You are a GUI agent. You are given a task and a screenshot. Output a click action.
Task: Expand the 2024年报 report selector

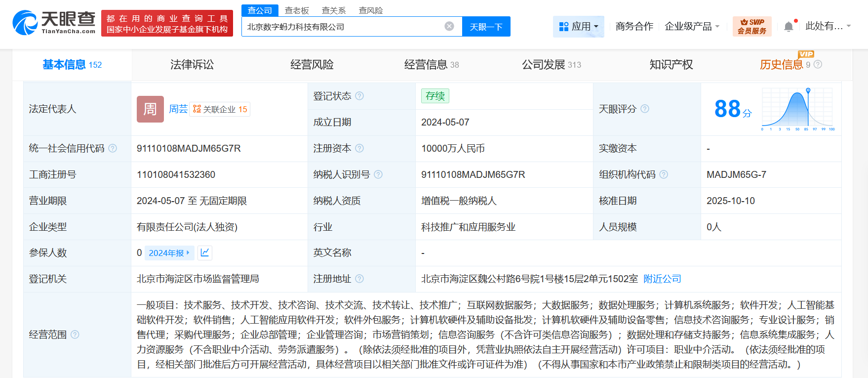(x=169, y=253)
